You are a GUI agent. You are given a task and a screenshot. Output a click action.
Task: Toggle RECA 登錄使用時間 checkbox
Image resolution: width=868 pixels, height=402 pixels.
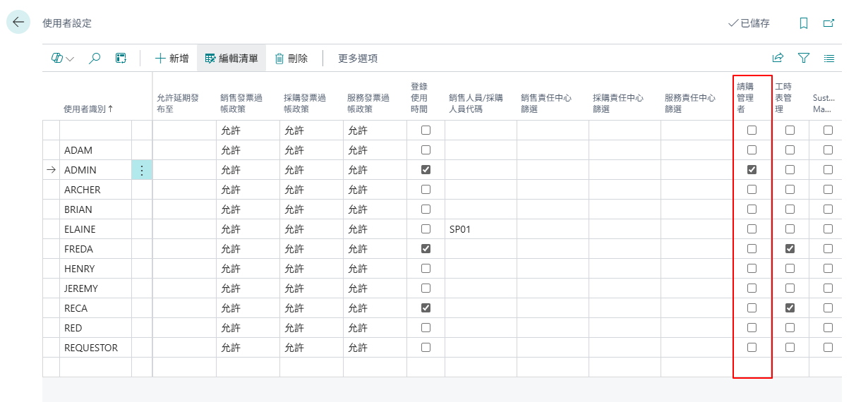(426, 308)
